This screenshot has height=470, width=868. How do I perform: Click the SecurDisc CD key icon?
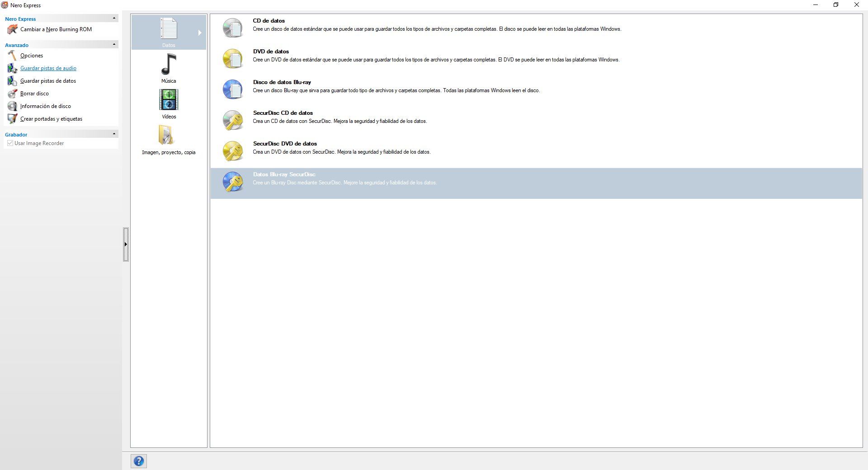(233, 120)
